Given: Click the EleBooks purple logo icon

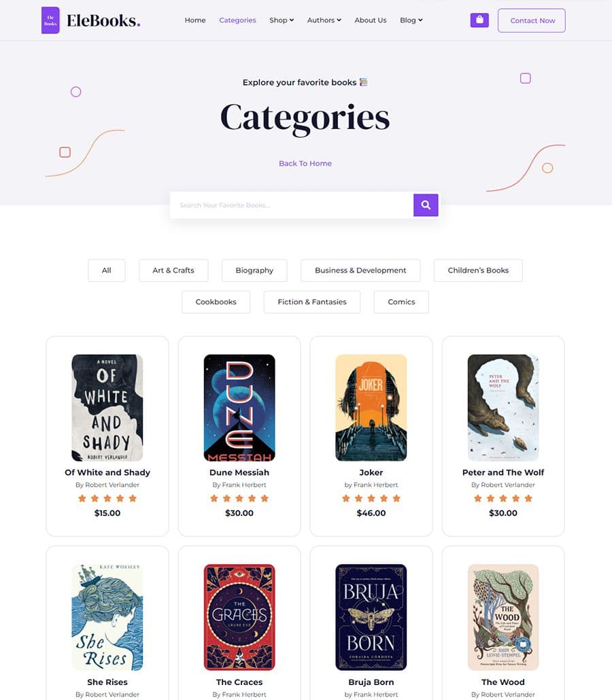Looking at the screenshot, I should [50, 20].
